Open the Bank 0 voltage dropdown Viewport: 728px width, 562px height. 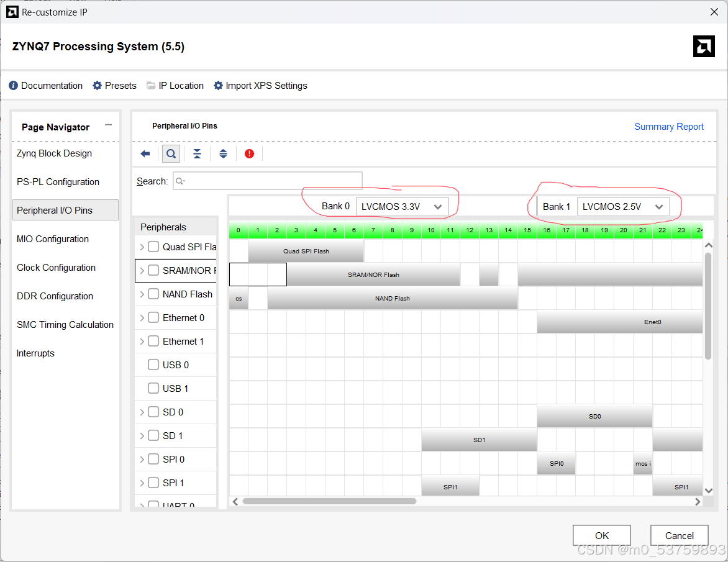[402, 207]
